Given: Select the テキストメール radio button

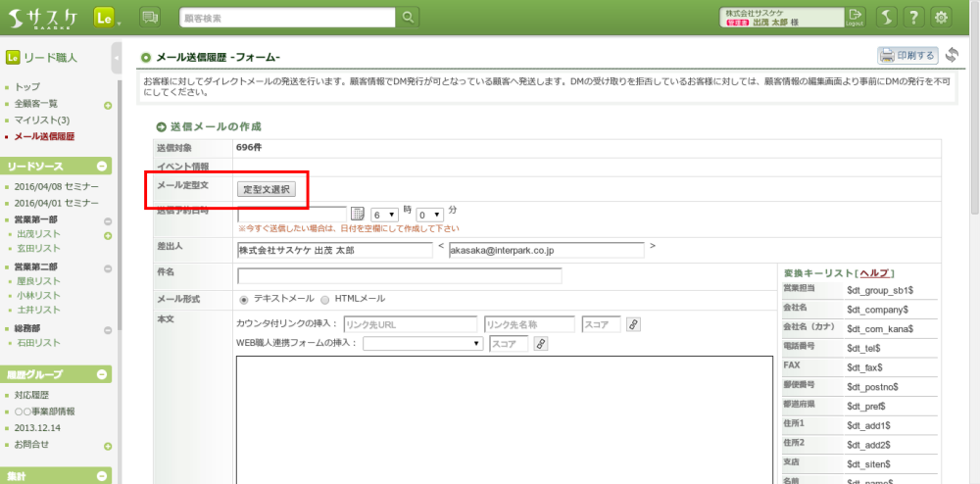Looking at the screenshot, I should [x=243, y=299].
